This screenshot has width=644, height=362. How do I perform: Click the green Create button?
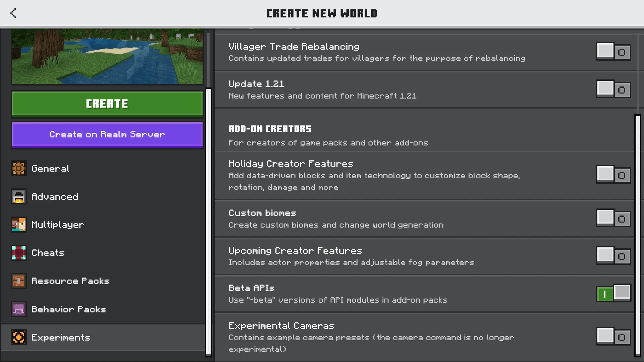[x=107, y=104]
